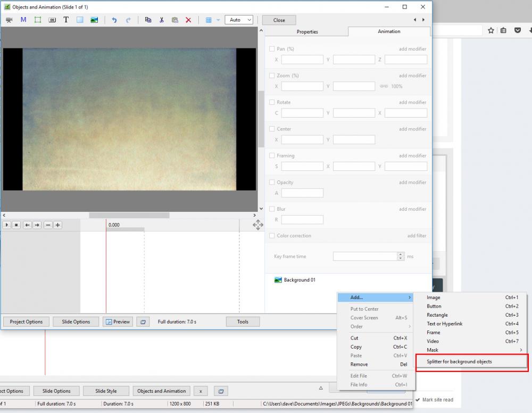The height and width of the screenshot is (413, 532).
Task: Undo the last action
Action: [x=114, y=20]
